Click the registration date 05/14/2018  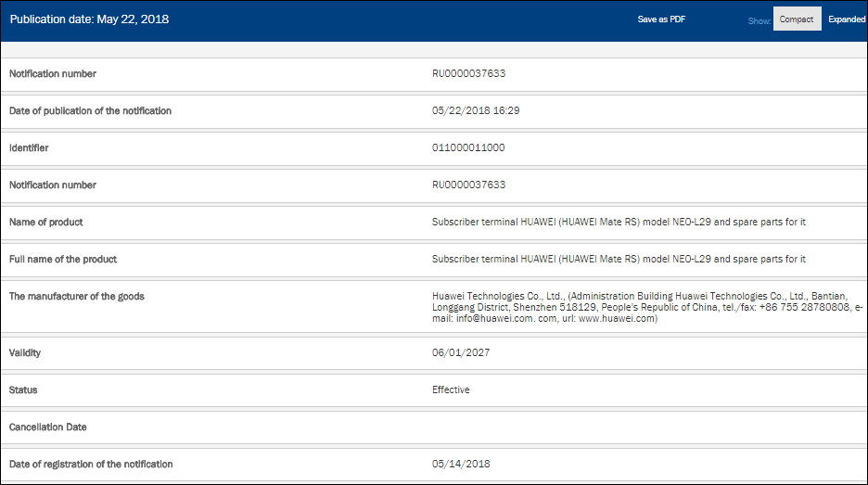461,464
